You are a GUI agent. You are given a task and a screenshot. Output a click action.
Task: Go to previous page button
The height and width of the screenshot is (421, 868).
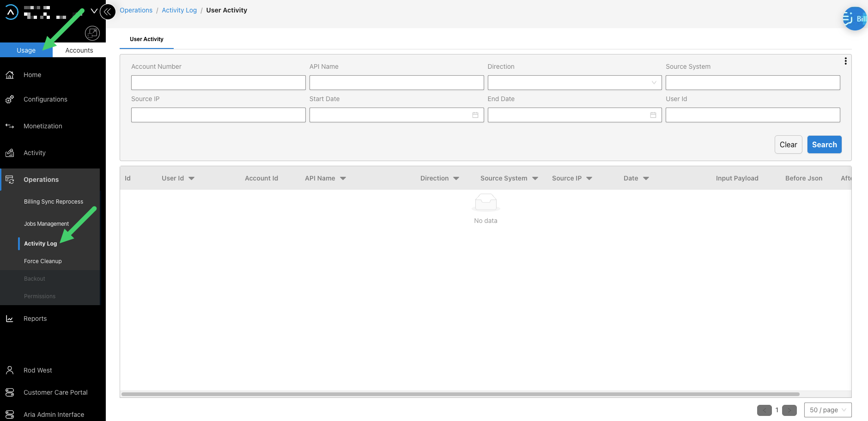pyautogui.click(x=765, y=410)
